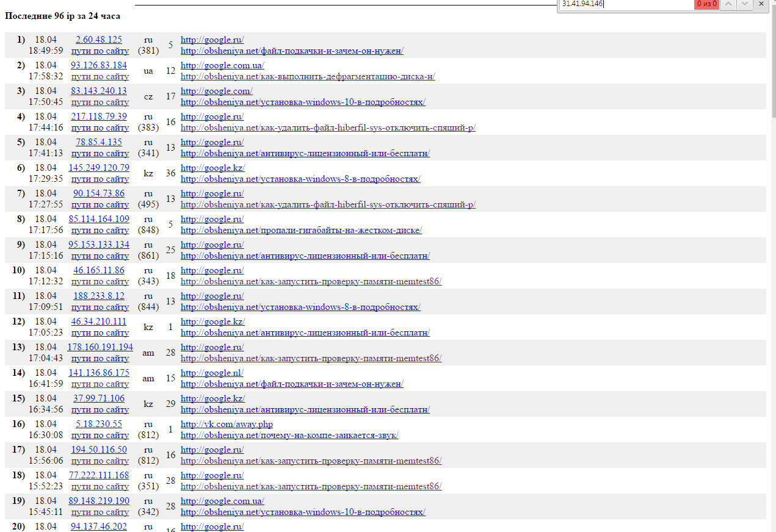Screen dimensions: 776x532
Task: Open IP address 5.18.230.55
Action: click(99, 424)
